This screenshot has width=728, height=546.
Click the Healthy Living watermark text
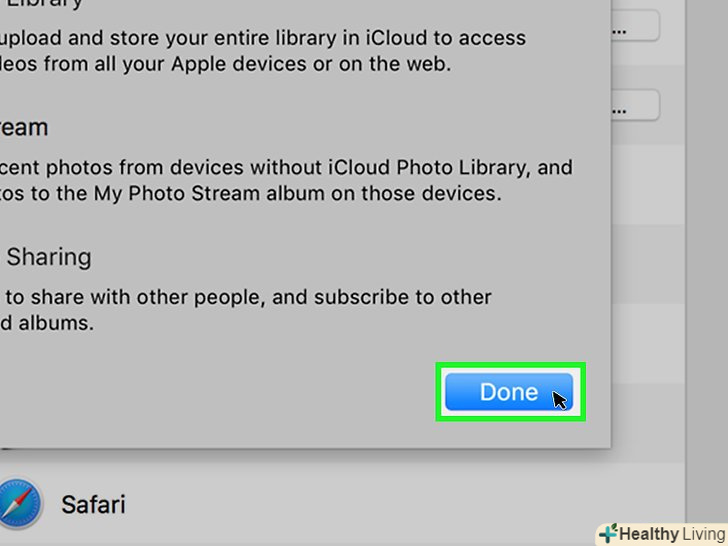tap(671, 533)
